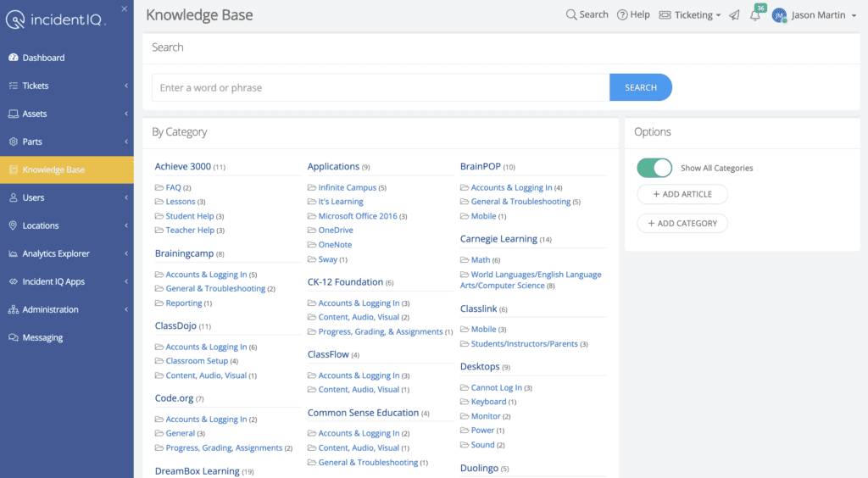
Task: Close the sidebar with the X icon
Action: tap(124, 8)
